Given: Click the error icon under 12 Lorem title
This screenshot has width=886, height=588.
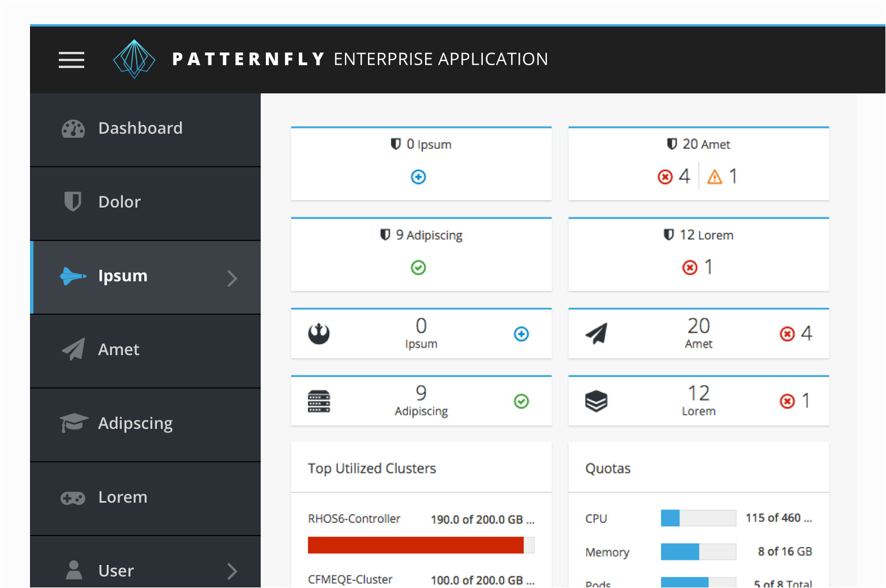Looking at the screenshot, I should pos(690,267).
